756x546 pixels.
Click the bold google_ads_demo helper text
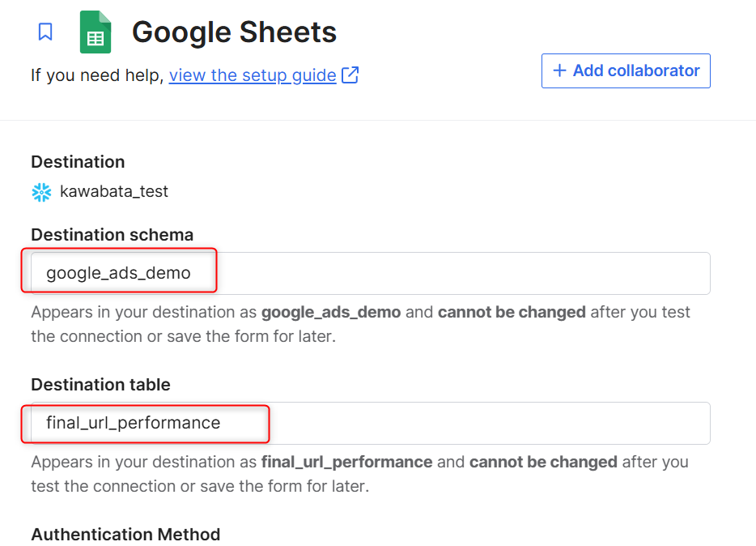(x=331, y=312)
